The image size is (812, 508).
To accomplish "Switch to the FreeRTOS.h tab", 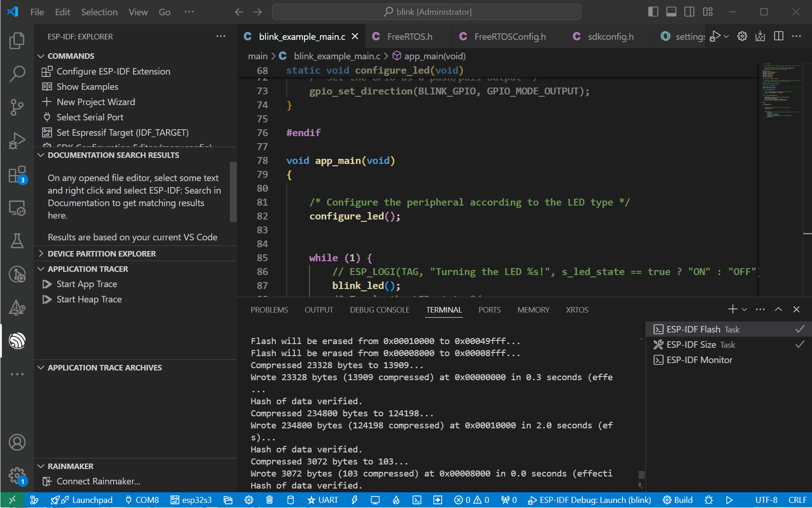I will click(x=408, y=37).
